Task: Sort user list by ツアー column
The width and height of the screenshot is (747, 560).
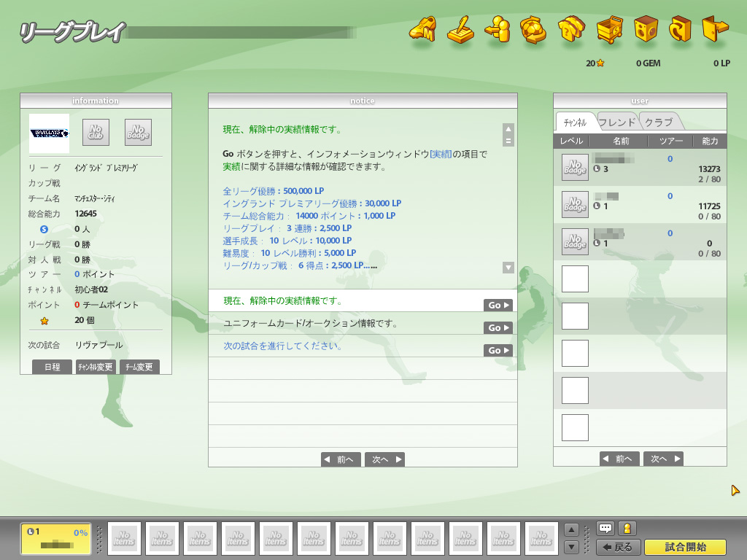Action: click(671, 141)
